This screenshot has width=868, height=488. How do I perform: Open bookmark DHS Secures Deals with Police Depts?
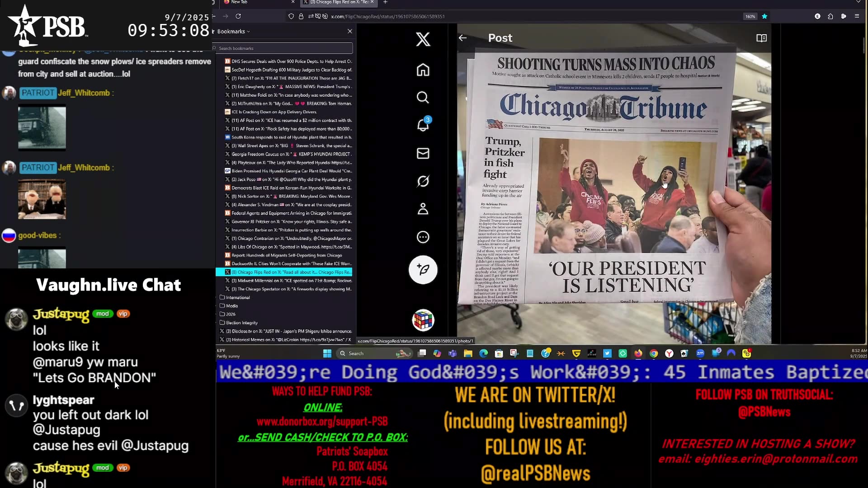[288, 61]
